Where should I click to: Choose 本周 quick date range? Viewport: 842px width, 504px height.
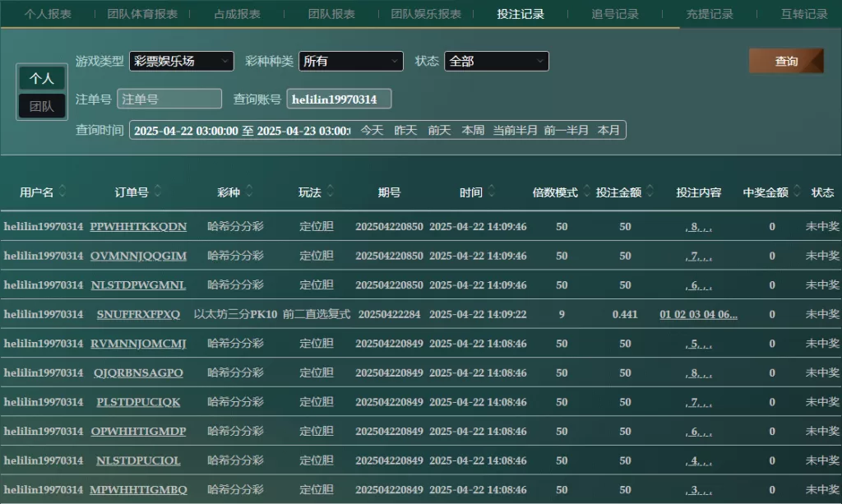tap(473, 131)
